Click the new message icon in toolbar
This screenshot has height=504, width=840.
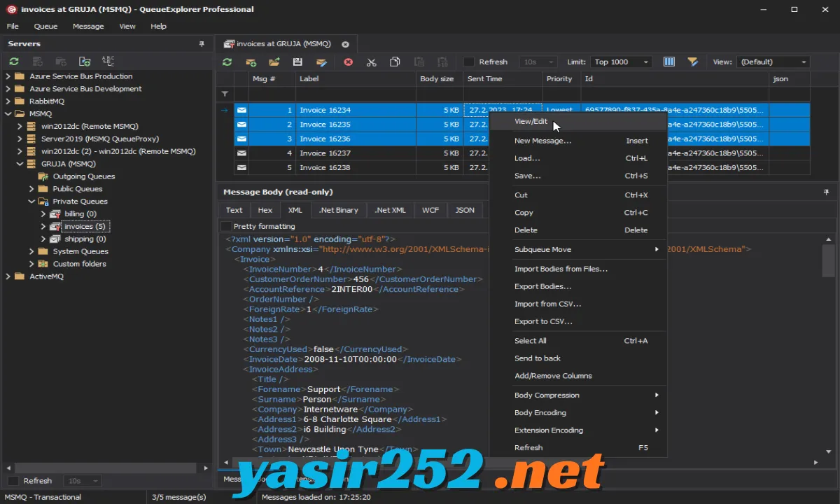coord(251,62)
